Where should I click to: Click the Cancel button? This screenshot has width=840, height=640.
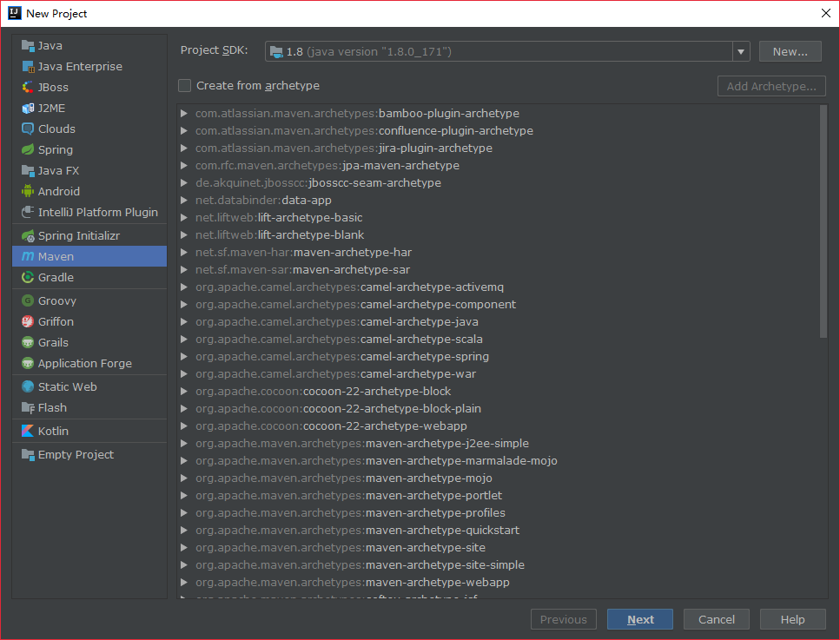717,620
